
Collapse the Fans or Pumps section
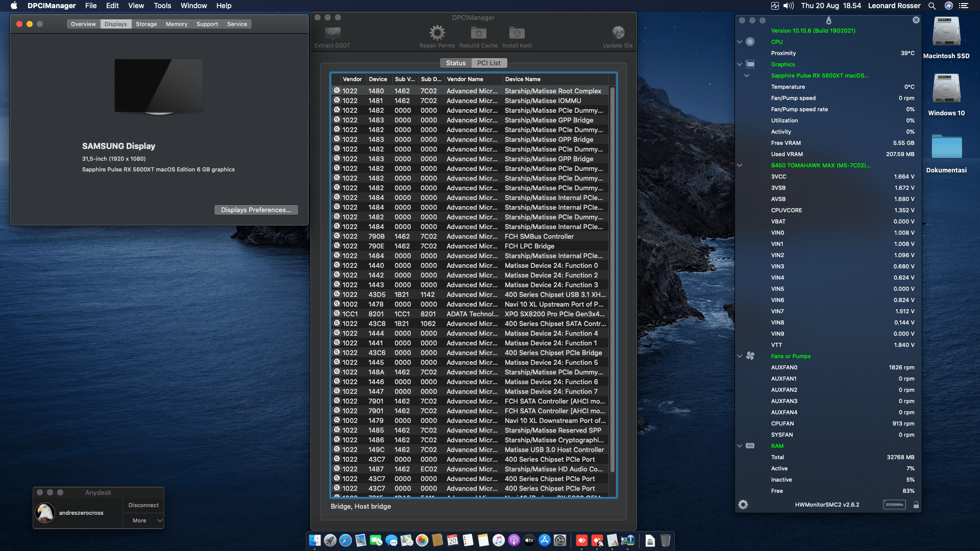tap(740, 356)
